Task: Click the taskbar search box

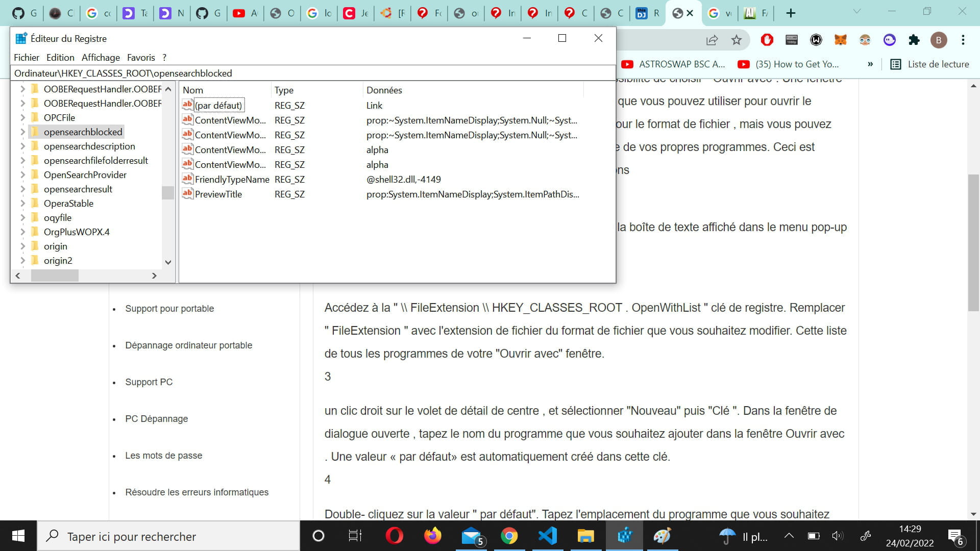Action: (x=168, y=536)
